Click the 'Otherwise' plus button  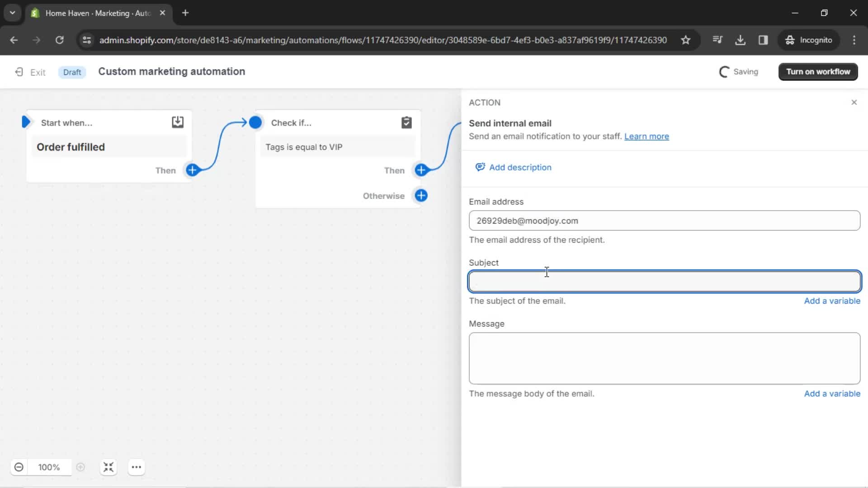(x=421, y=196)
